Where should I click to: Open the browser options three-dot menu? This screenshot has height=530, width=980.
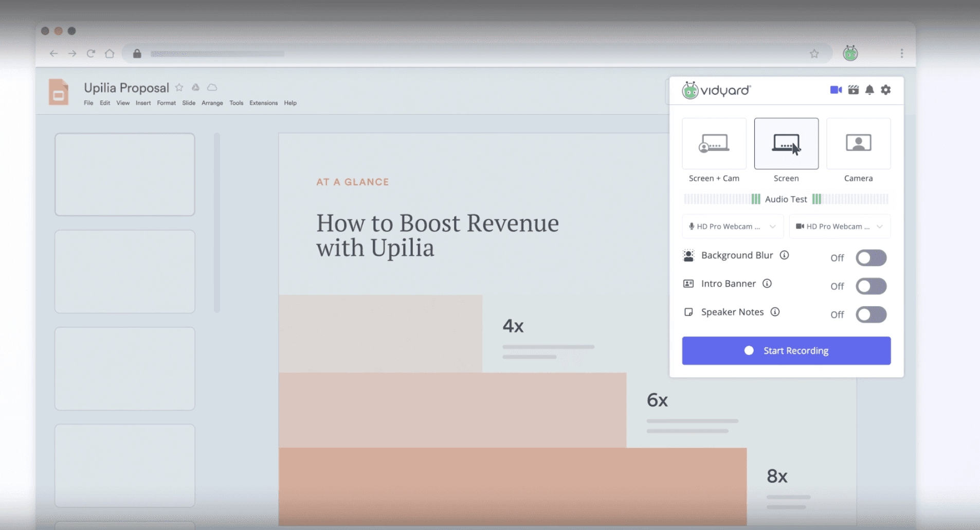point(901,53)
